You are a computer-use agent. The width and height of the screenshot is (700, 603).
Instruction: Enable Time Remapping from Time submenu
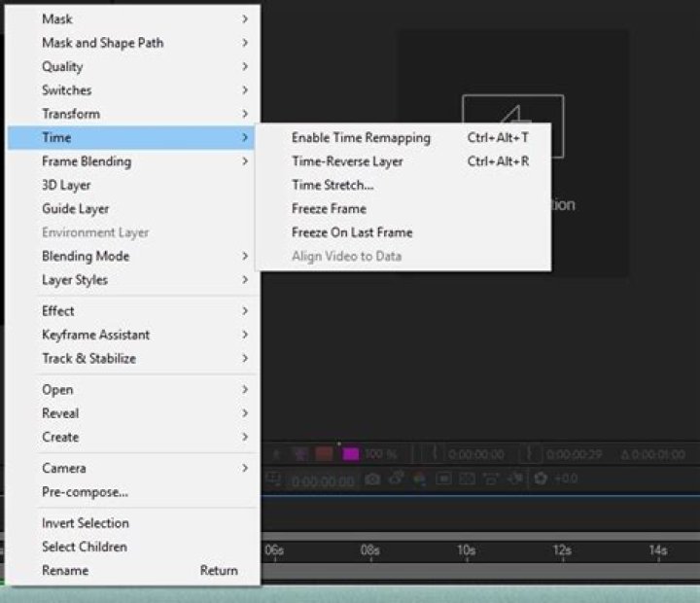[x=361, y=138]
